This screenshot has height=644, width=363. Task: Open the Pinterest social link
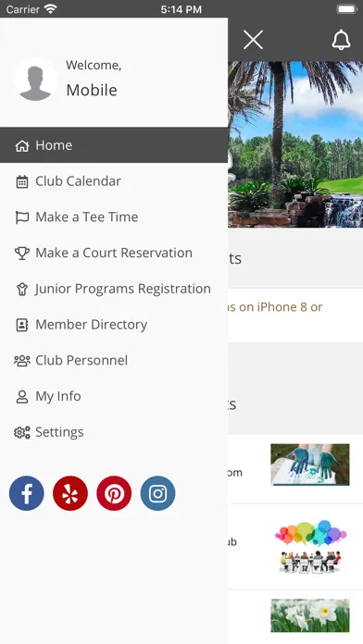pos(114,493)
